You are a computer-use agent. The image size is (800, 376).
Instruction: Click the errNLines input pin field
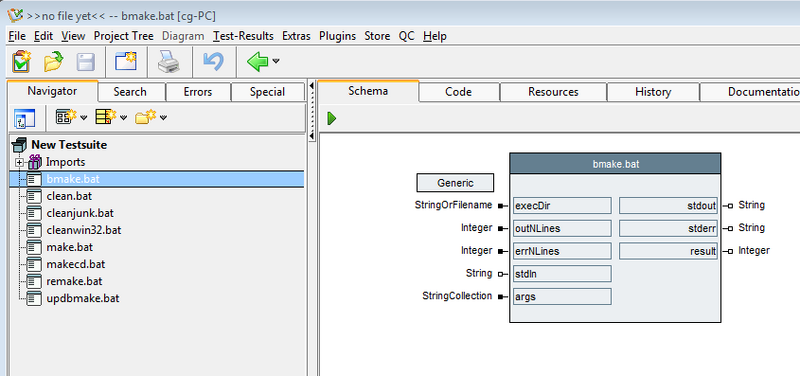pos(562,251)
